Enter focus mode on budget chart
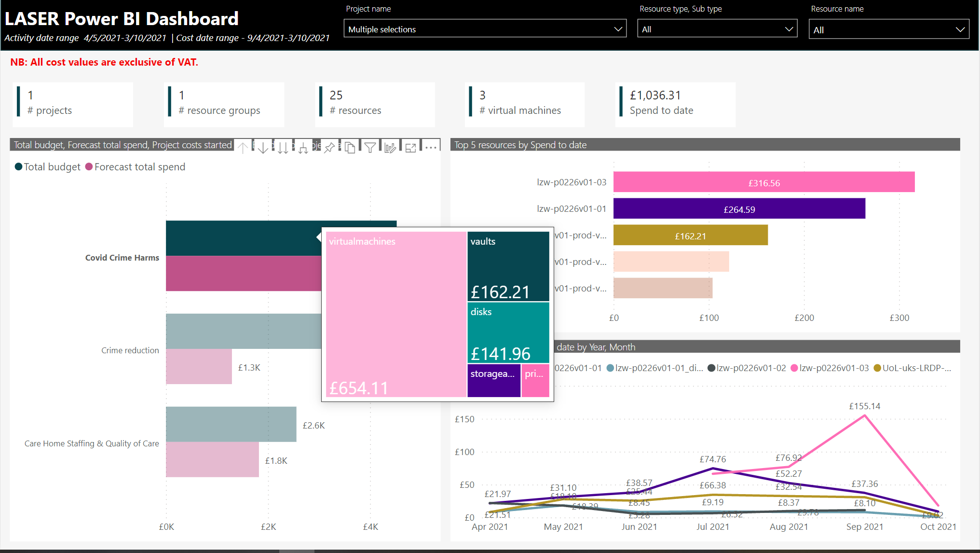Image resolution: width=980 pixels, height=553 pixels. point(410,147)
